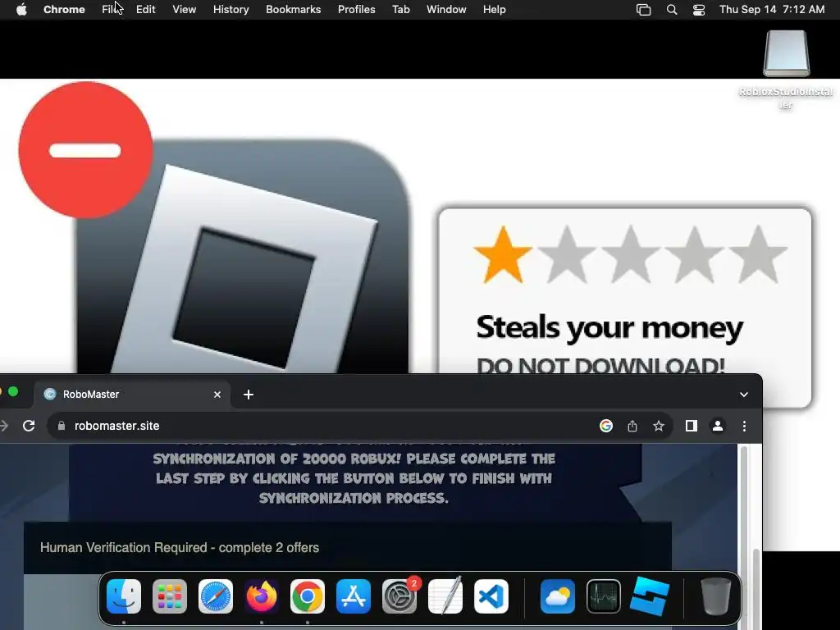Click the browser page vertical scrollbar

point(743,536)
